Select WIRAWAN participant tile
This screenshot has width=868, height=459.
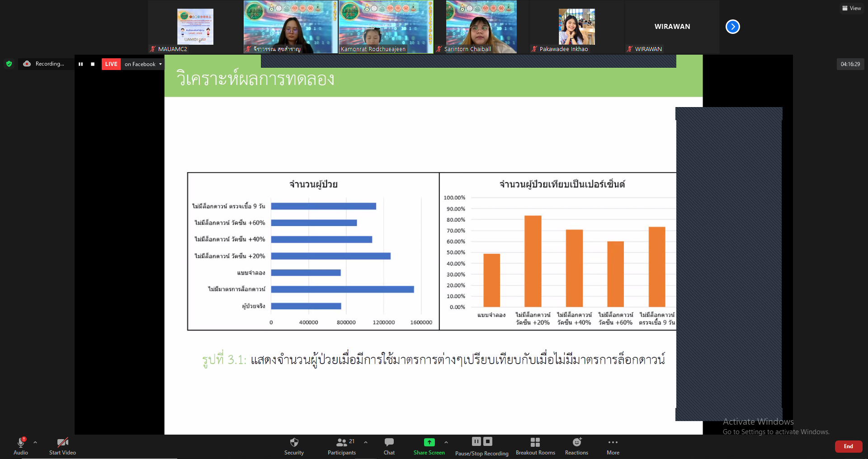point(672,27)
